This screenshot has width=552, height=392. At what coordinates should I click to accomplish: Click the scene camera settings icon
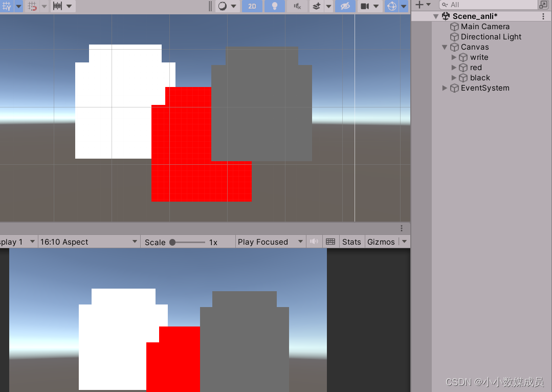pyautogui.click(x=365, y=6)
